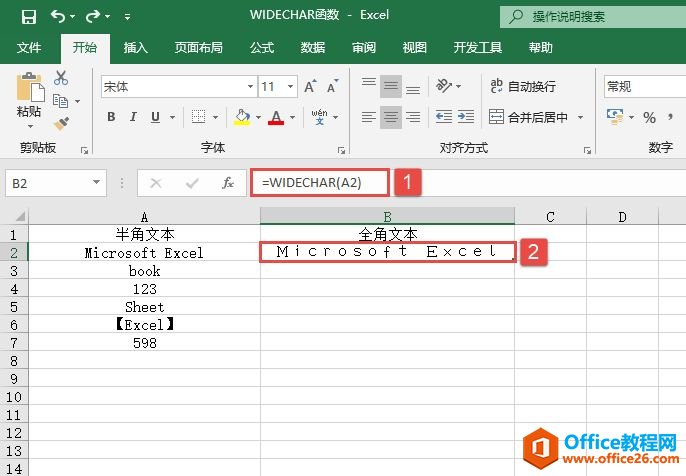Redo the last action

(x=93, y=17)
